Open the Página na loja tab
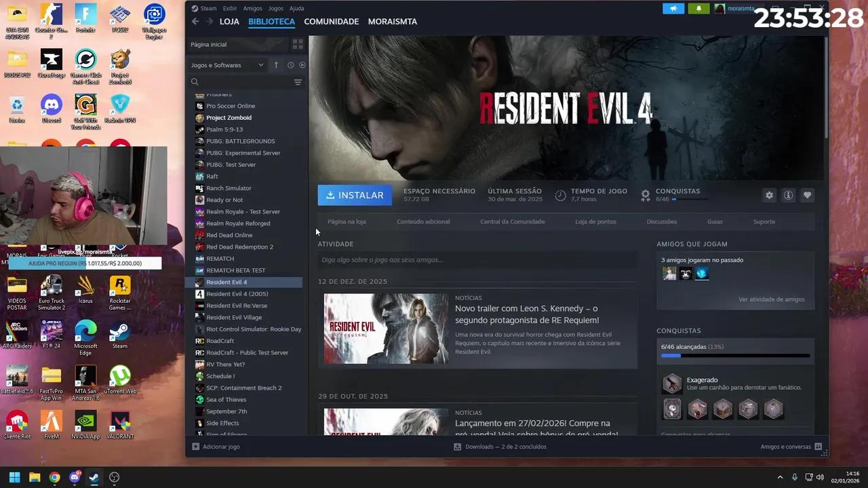The image size is (868, 488). [x=347, y=222]
